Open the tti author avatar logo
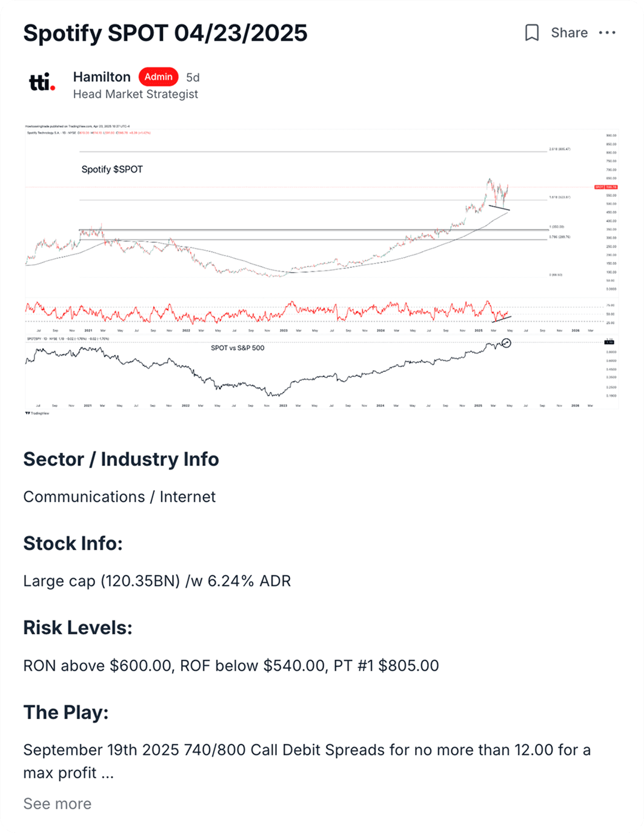Image resolution: width=644 pixels, height=833 pixels. coord(42,82)
